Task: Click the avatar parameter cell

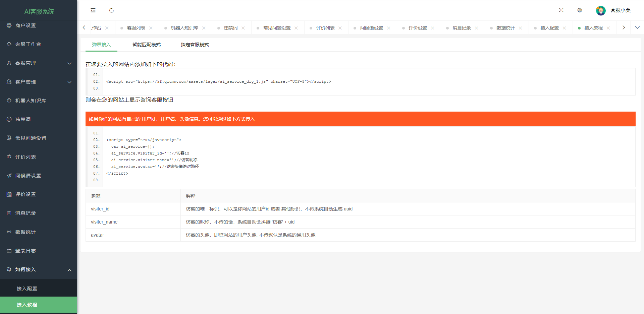Action: [x=133, y=235]
